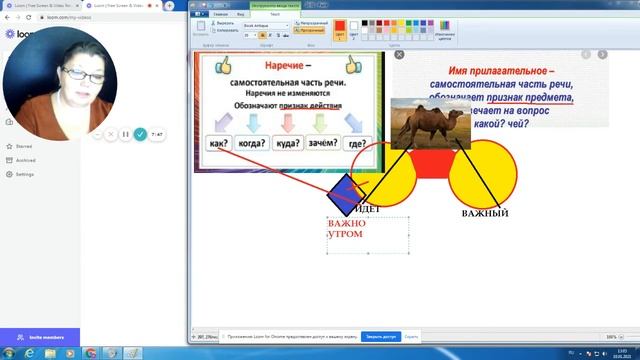Open the Paint application menu button

pos(200,14)
